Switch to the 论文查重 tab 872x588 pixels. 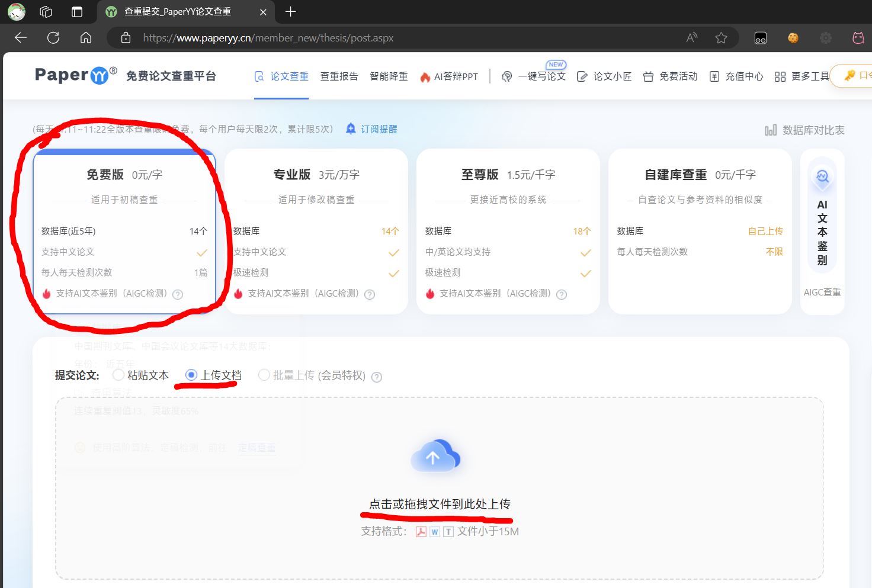288,76
